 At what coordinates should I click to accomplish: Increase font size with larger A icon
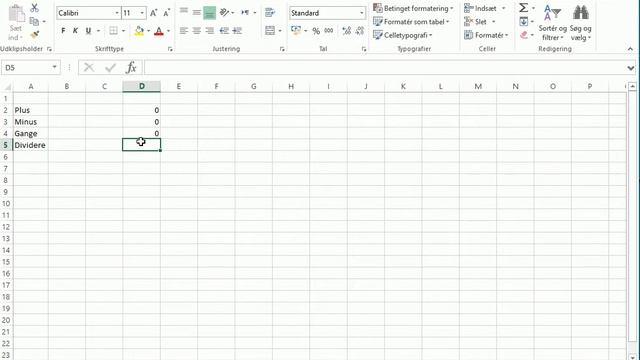[x=153, y=13]
